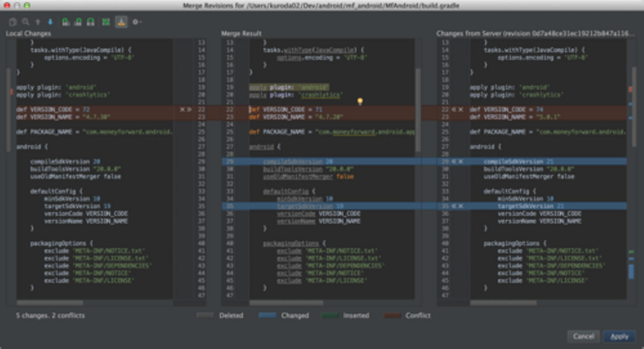Jump to the next difference (blue down arrow)
This screenshot has height=349, width=644.
pos(50,21)
